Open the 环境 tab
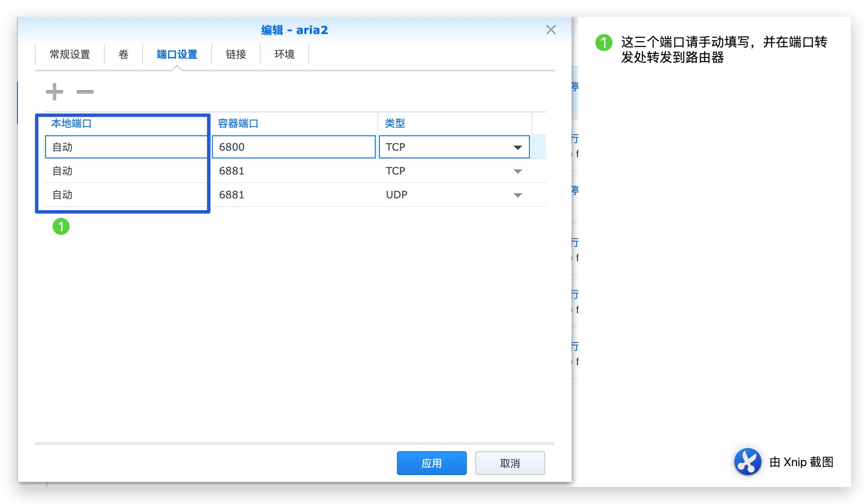This screenshot has width=868, height=504. tap(284, 54)
